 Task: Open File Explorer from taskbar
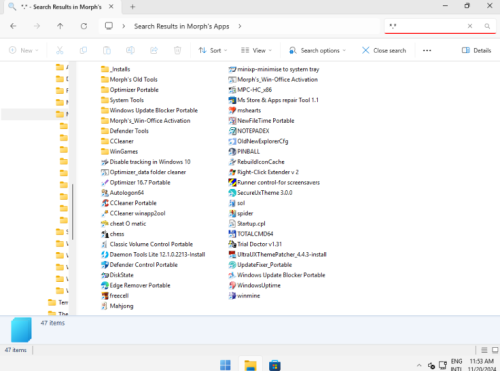tap(250, 365)
